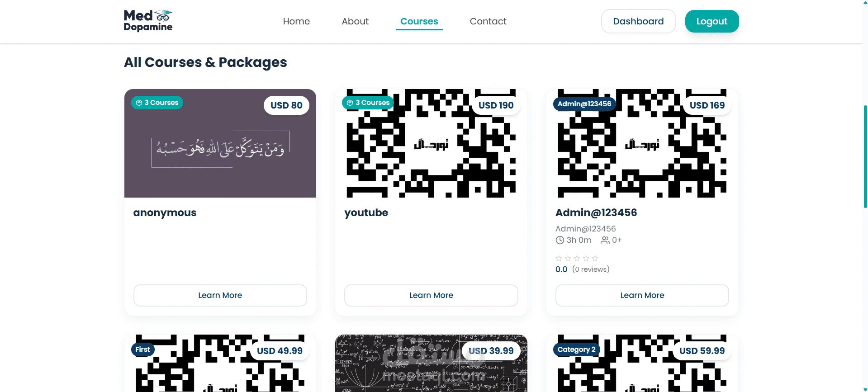
Task: Click the package icon on the youtube card
Action: [350, 103]
